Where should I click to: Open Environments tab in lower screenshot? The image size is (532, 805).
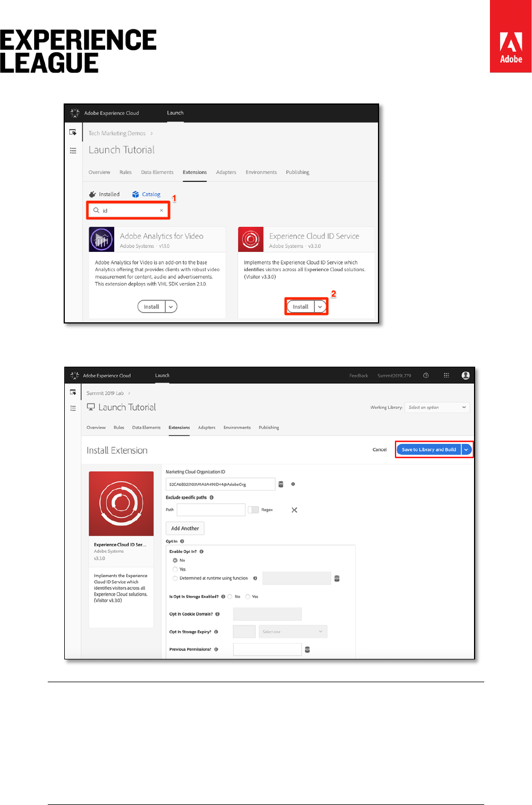point(237,428)
